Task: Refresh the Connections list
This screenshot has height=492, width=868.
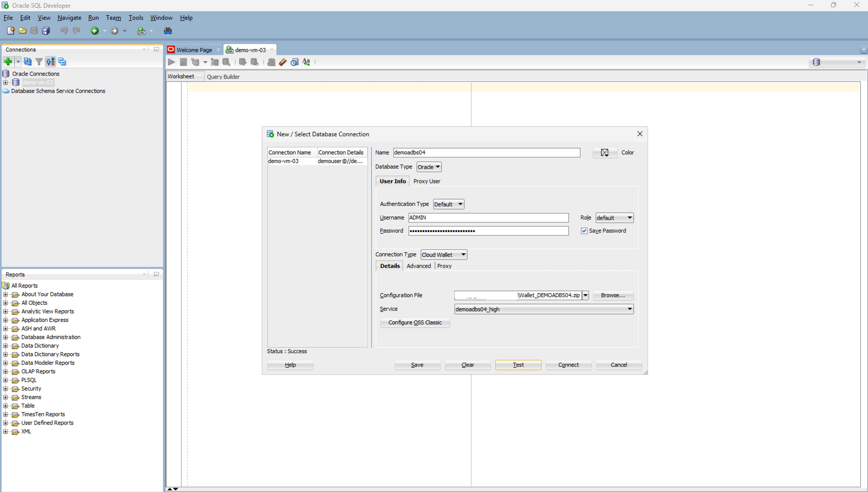Action: (x=28, y=61)
